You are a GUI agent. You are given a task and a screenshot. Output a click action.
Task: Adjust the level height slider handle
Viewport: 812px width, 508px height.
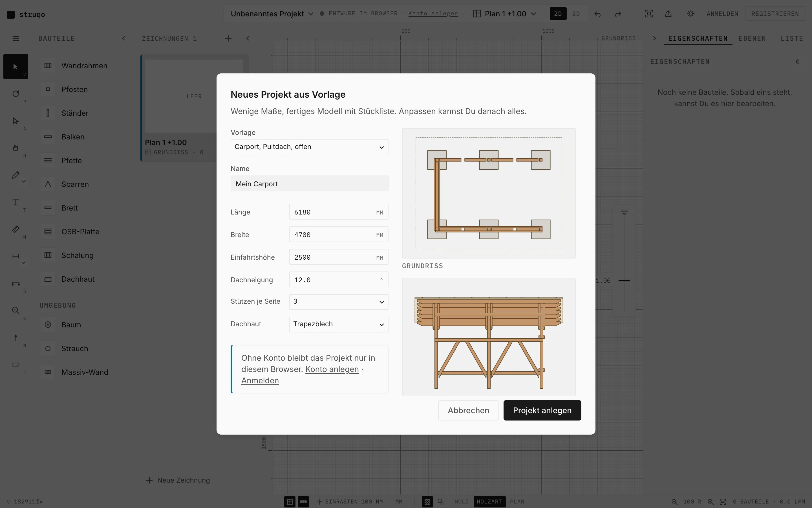pyautogui.click(x=624, y=280)
